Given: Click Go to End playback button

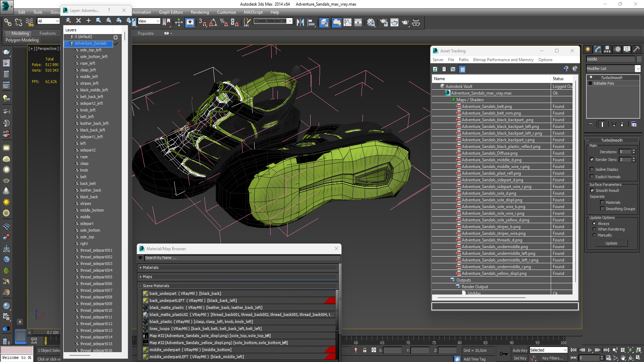Looking at the screenshot, I should (606, 350).
